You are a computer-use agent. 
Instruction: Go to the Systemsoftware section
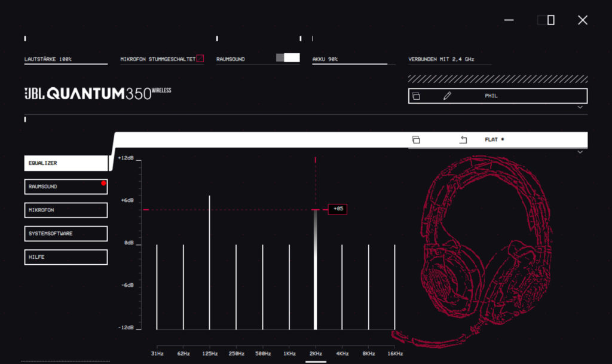[x=66, y=233]
